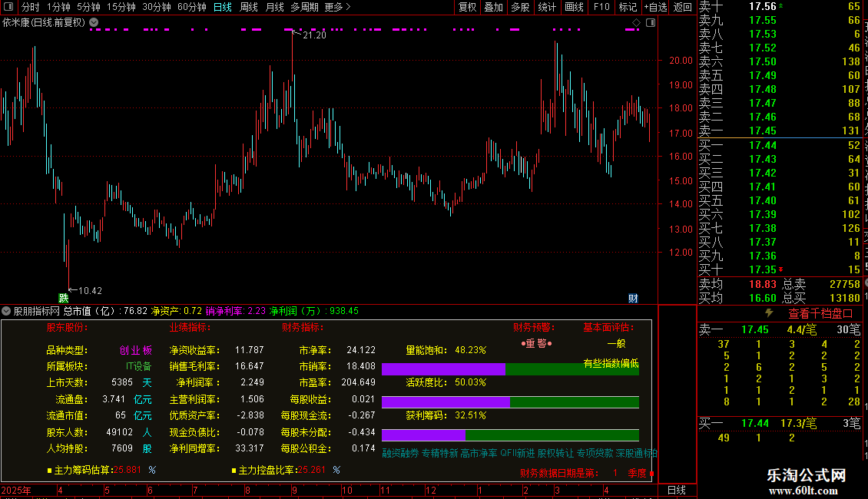Click 主力筹码估算 25.881 value
Viewport: 868px width, 499px height.
click(128, 471)
